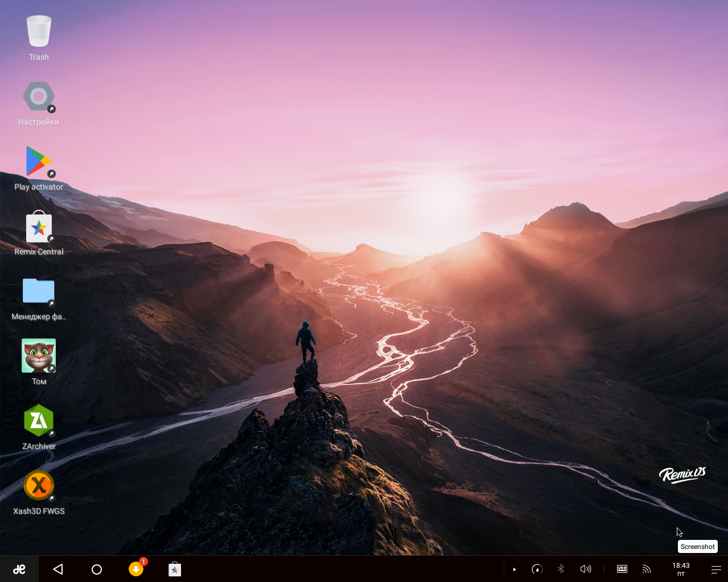Screen dimensions: 728x582
Task: Open Remix Central desktop shortcut
Action: tap(39, 227)
